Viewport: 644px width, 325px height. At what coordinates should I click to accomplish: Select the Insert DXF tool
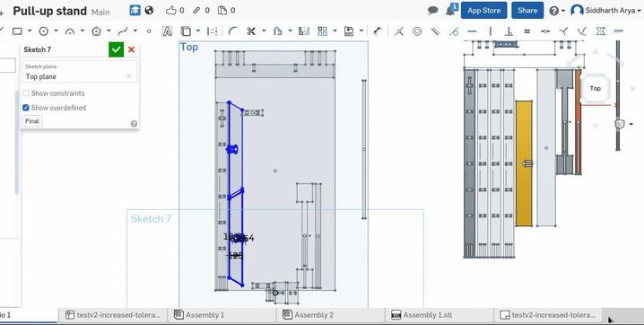pyautogui.click(x=349, y=31)
